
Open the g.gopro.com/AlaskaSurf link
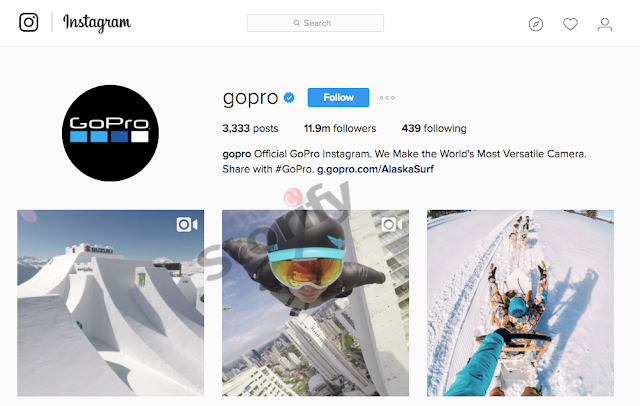coord(375,169)
